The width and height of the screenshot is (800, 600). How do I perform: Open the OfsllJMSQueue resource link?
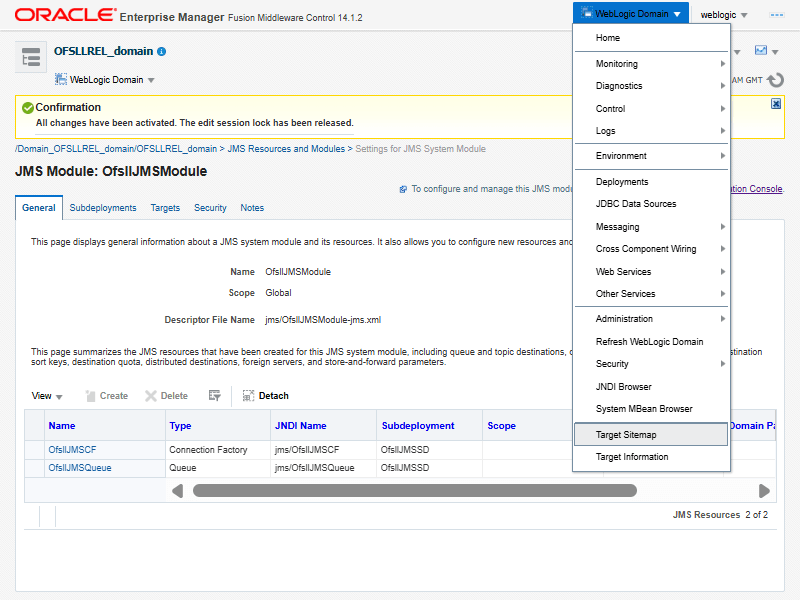pos(80,468)
